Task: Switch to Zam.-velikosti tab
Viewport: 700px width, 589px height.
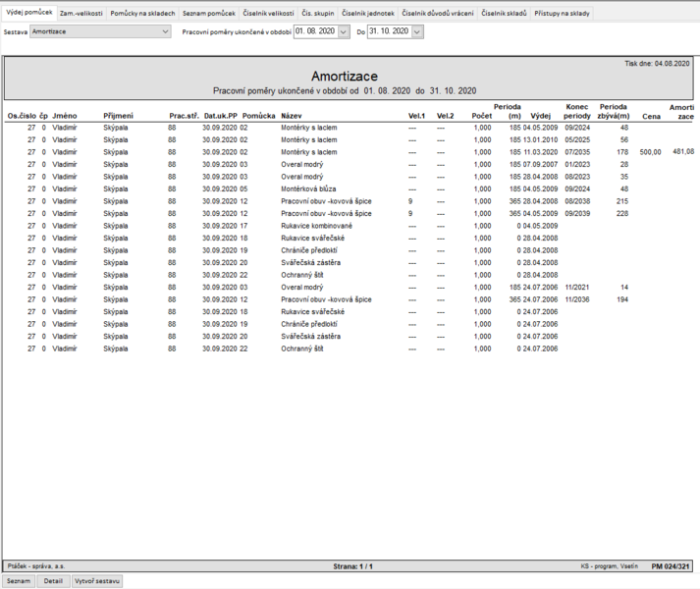Action: 81,14
